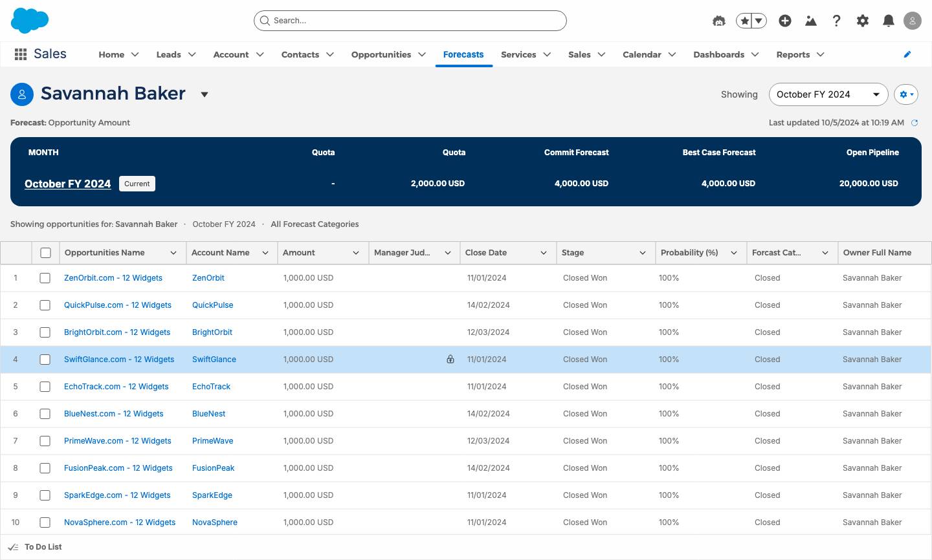This screenshot has height=560, width=932.
Task: Select all opportunities with header checkbox
Action: tap(45, 253)
